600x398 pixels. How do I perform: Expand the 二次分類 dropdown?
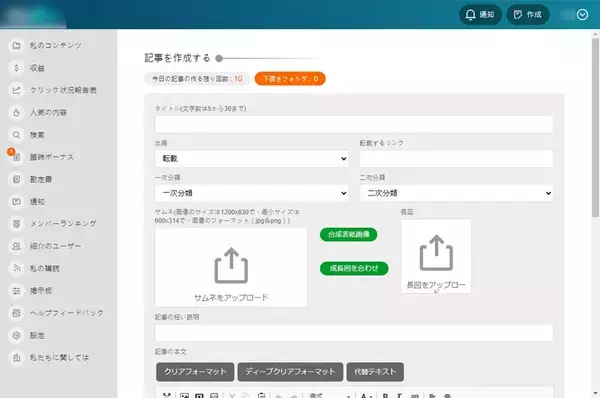pos(456,193)
